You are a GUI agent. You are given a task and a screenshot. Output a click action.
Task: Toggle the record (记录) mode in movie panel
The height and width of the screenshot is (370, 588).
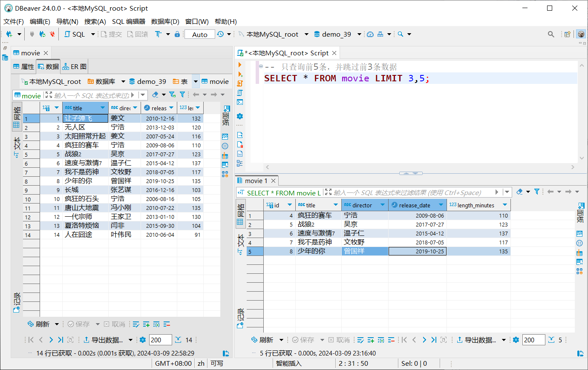click(17, 303)
